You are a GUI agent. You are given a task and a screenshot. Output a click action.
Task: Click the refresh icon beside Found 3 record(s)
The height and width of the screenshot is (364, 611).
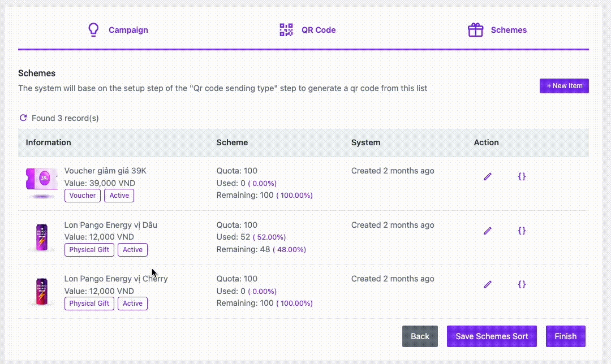point(23,118)
